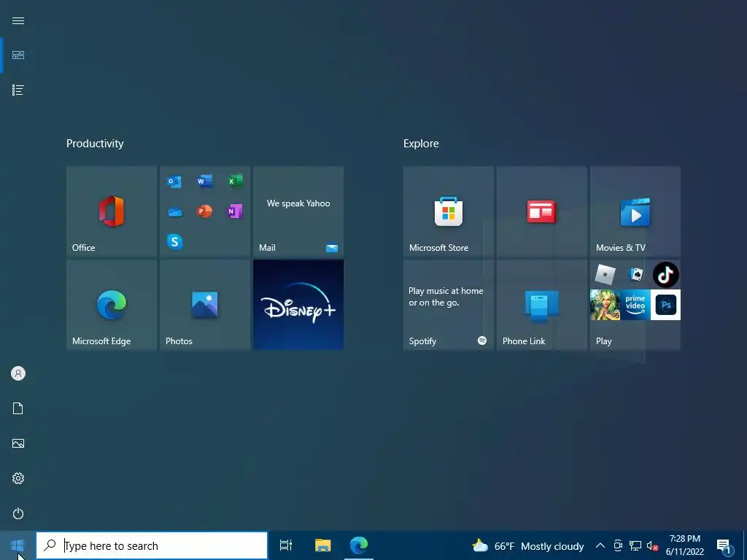This screenshot has width=747, height=560.
Task: Open OneDrive in the Office apps tile
Action: tap(174, 212)
